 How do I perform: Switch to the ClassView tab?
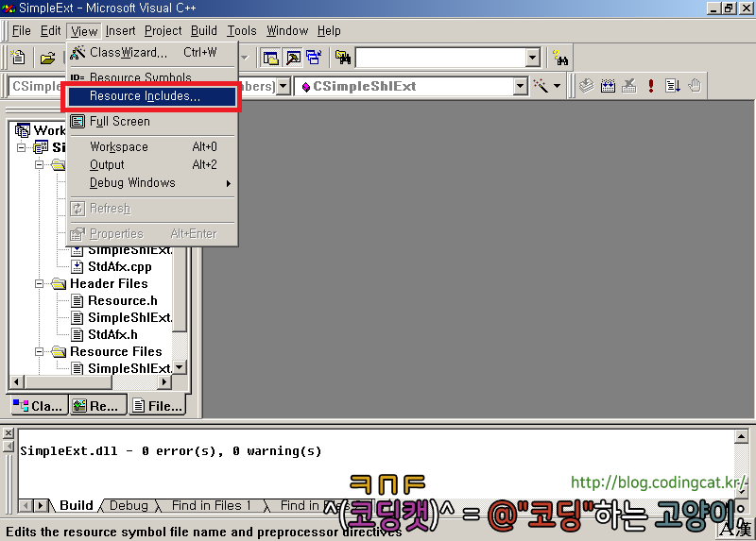tap(39, 406)
